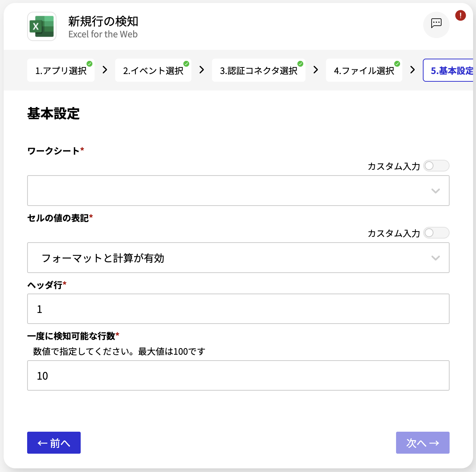Viewport: 476px width, 472px height.
Task: Toggle カスタム入力 for ワークシート
Action: [436, 166]
